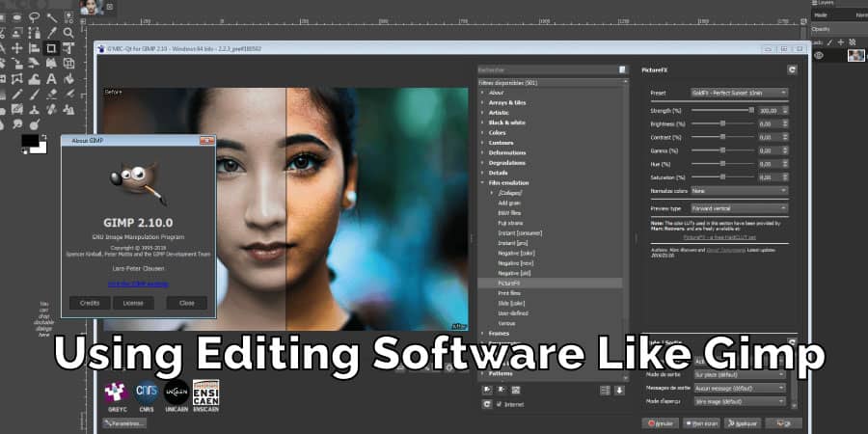Select the Clone stamp tool

(x=35, y=109)
